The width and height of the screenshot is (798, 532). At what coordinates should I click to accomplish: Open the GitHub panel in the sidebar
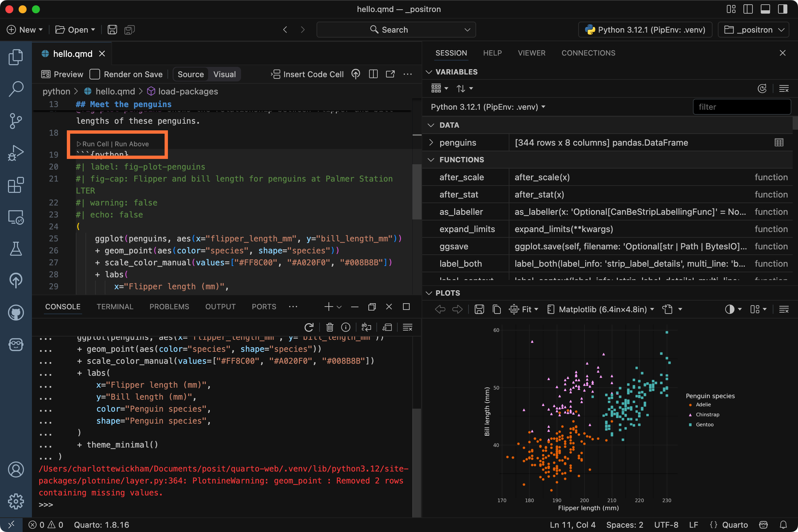16,313
